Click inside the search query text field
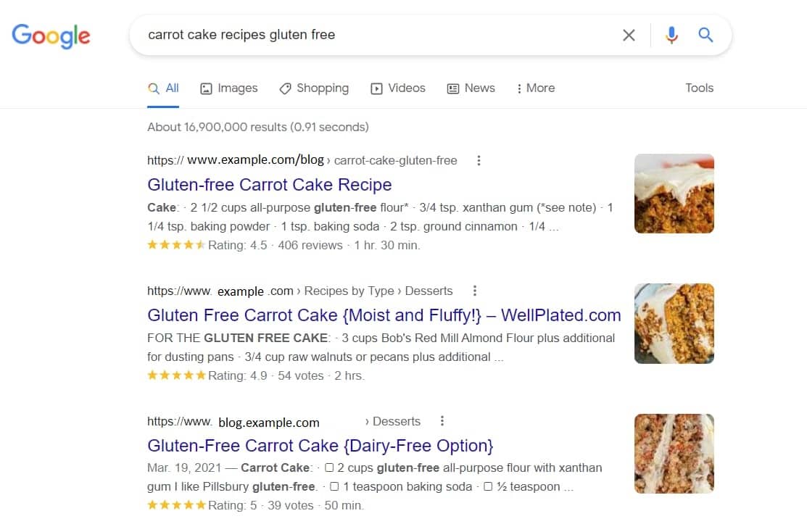807x532 pixels. (x=376, y=35)
